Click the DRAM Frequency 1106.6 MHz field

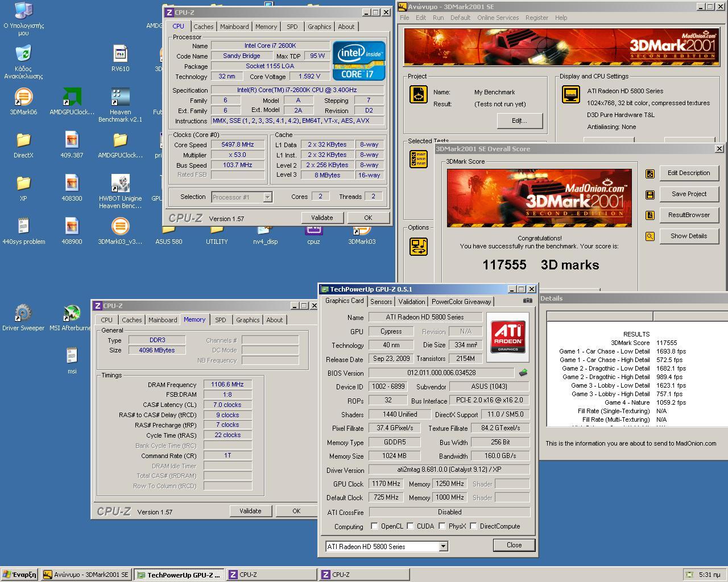[x=227, y=384]
